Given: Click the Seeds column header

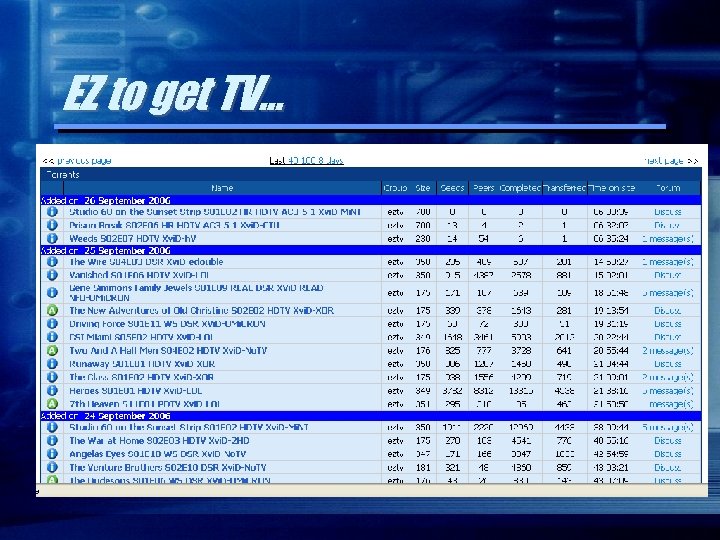Looking at the screenshot, I should [x=452, y=188].
